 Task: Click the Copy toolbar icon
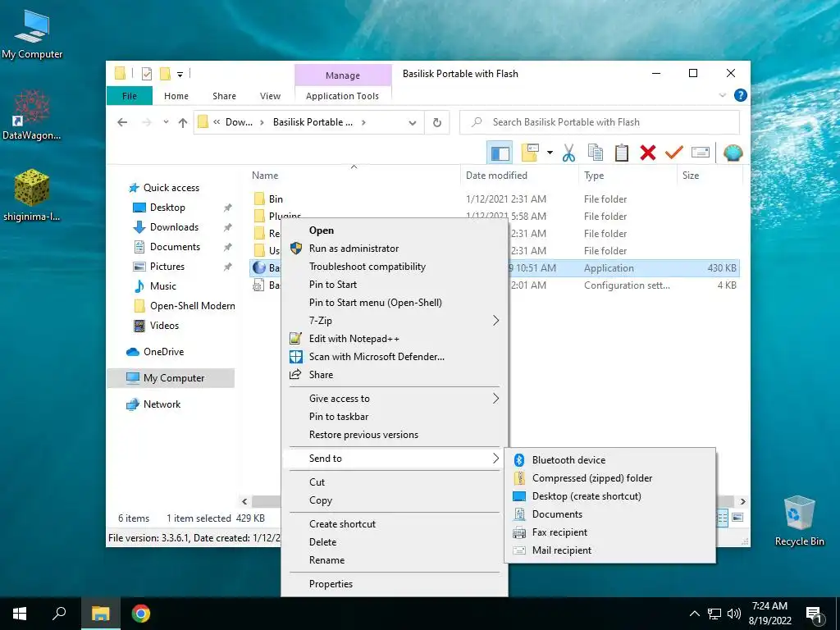[596, 153]
